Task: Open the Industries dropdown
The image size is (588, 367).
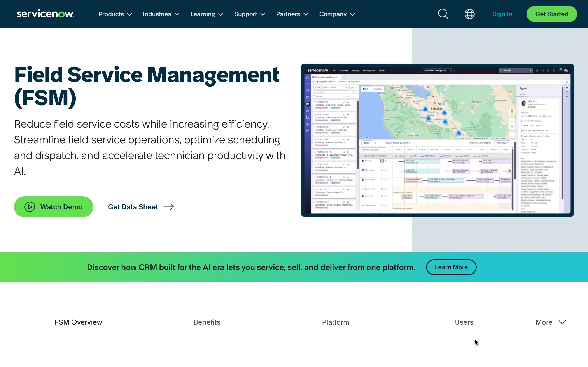Action: point(161,14)
